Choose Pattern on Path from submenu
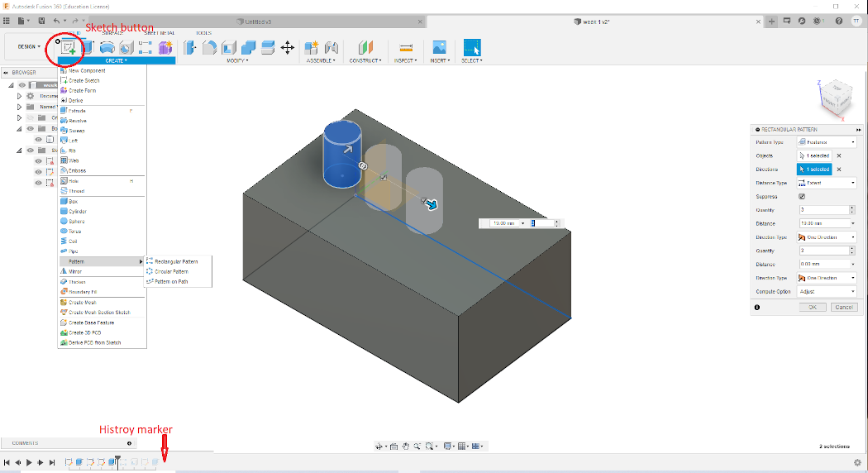Screen dimensions: 868x473 [x=171, y=281]
